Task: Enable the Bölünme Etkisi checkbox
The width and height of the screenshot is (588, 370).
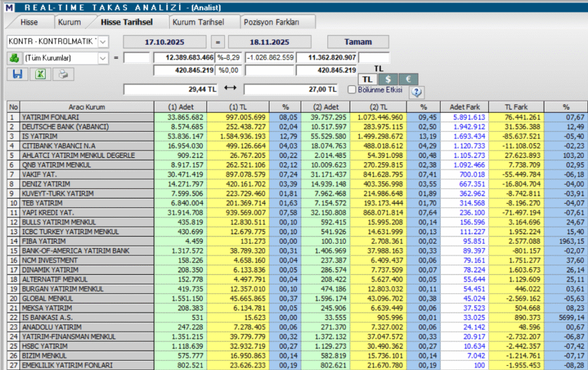Action: (x=353, y=90)
